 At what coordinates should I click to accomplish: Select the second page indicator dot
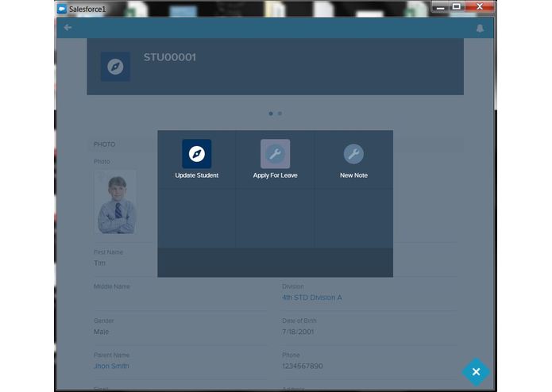coord(280,113)
